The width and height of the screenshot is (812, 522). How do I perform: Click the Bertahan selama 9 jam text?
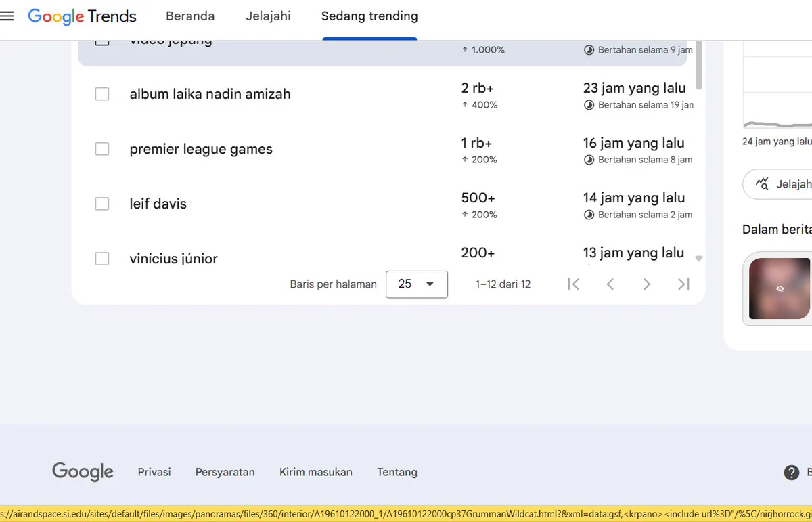646,50
